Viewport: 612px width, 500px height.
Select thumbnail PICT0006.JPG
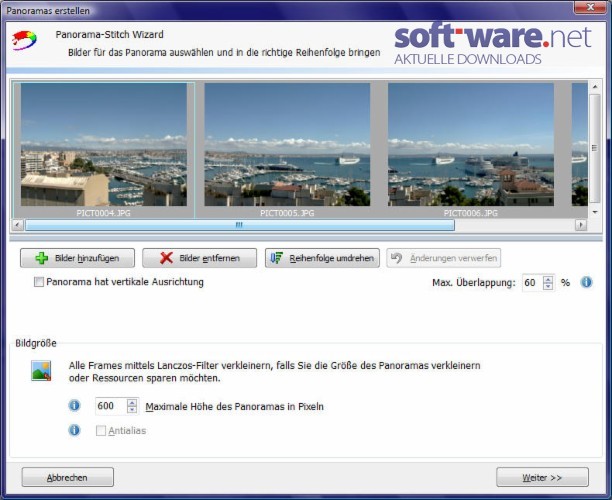471,150
